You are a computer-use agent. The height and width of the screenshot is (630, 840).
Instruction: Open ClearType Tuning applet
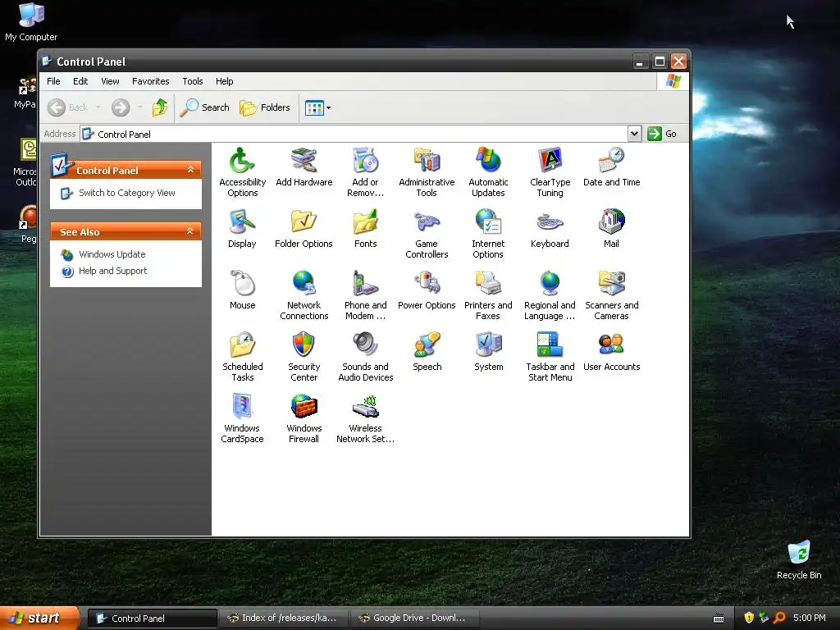coord(550,172)
